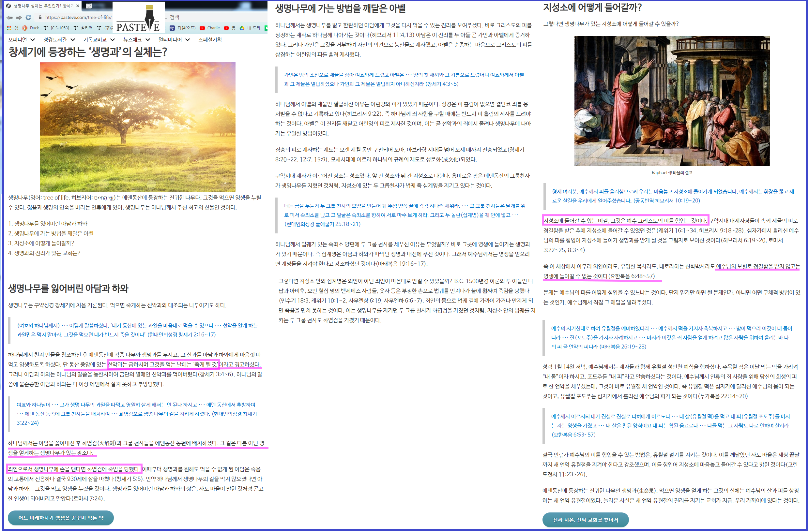Click the 출애굽기 25:18~21 blue quotation
This screenshot has width=809, height=532.
[405, 215]
